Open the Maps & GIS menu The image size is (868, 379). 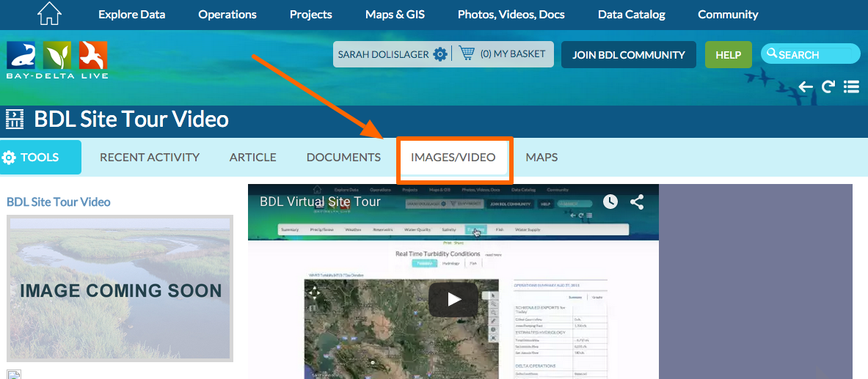[x=395, y=15]
